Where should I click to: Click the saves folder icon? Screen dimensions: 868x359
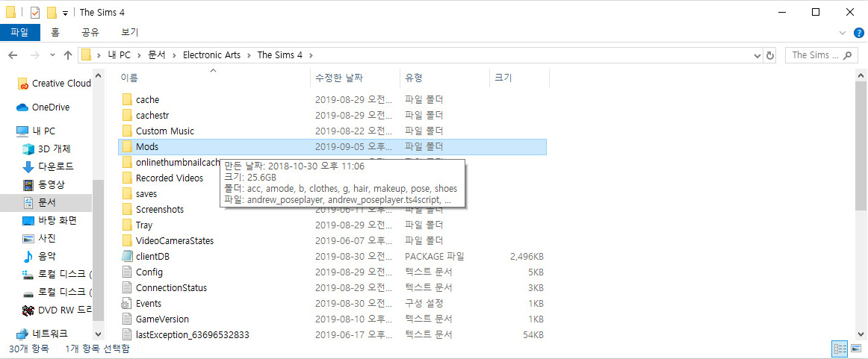[127, 193]
